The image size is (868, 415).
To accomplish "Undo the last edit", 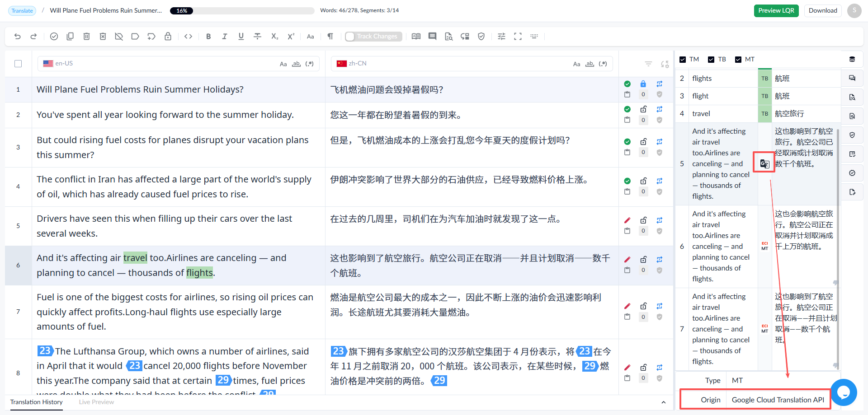I will [18, 37].
